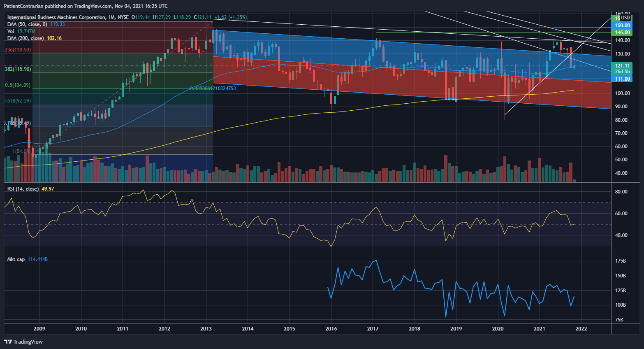
Task: Click the PatientContrarian published header text
Action: (x=86, y=6)
